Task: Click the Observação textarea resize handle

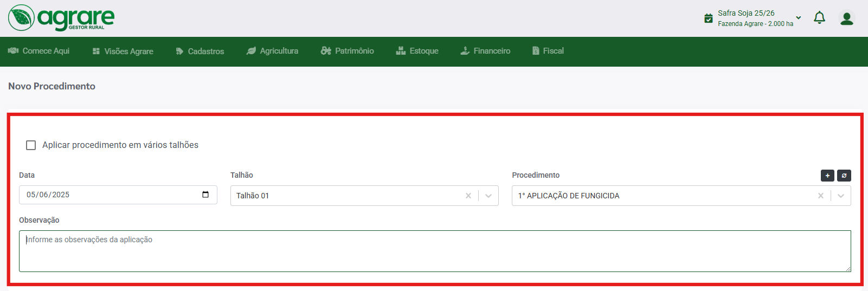Action: coord(847,268)
